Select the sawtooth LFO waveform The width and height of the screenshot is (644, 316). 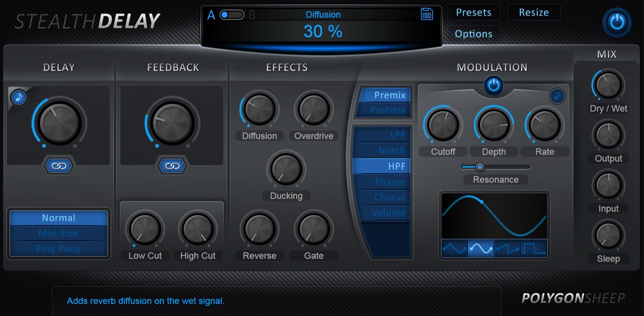507,249
